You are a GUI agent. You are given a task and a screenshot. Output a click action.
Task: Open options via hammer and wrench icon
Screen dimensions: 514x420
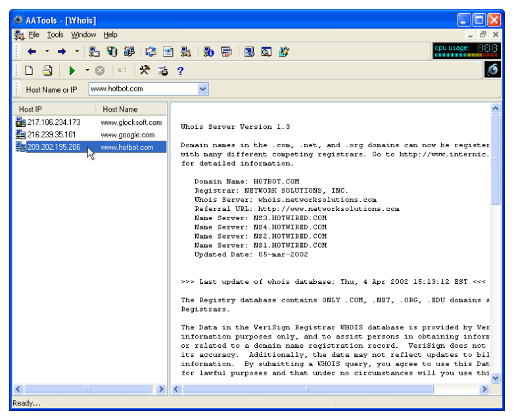pyautogui.click(x=145, y=70)
